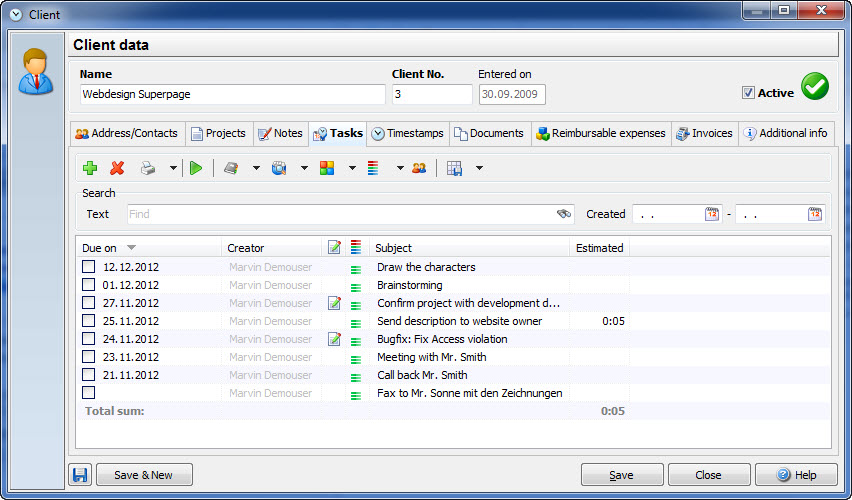Check the task due 12.12.2012
This screenshot has width=852, height=500.
89,266
